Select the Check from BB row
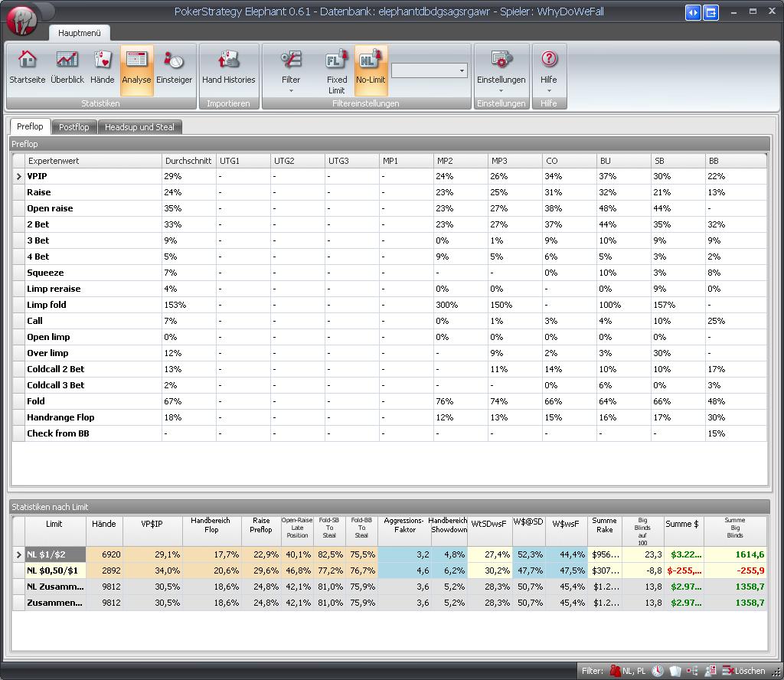This screenshot has width=784, height=680. coord(389,433)
